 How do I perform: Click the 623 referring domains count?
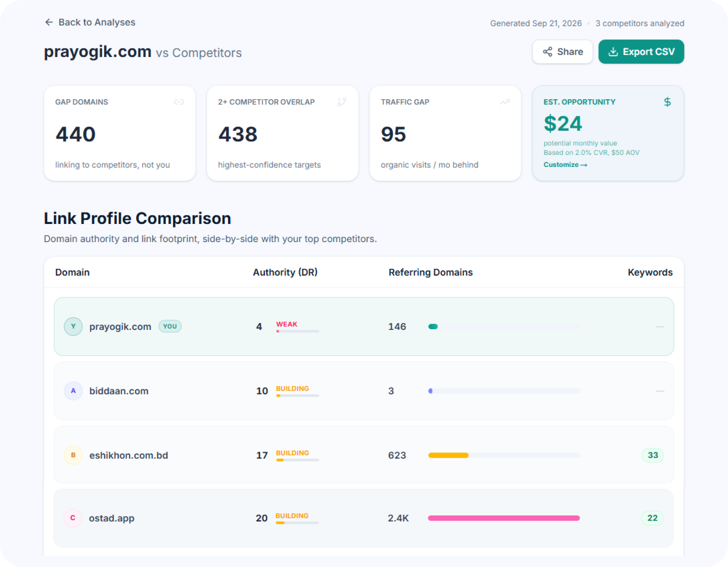pyautogui.click(x=397, y=455)
